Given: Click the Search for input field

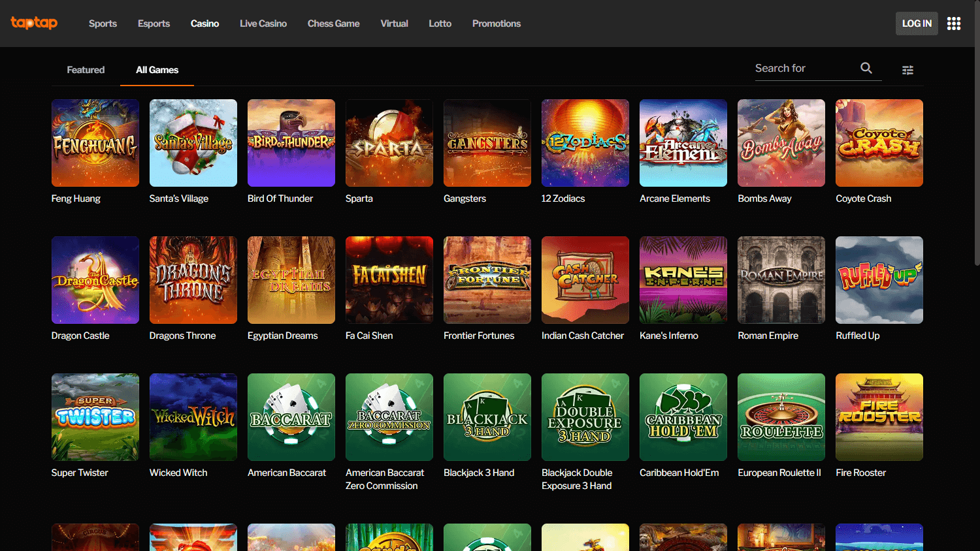Looking at the screenshot, I should (804, 68).
